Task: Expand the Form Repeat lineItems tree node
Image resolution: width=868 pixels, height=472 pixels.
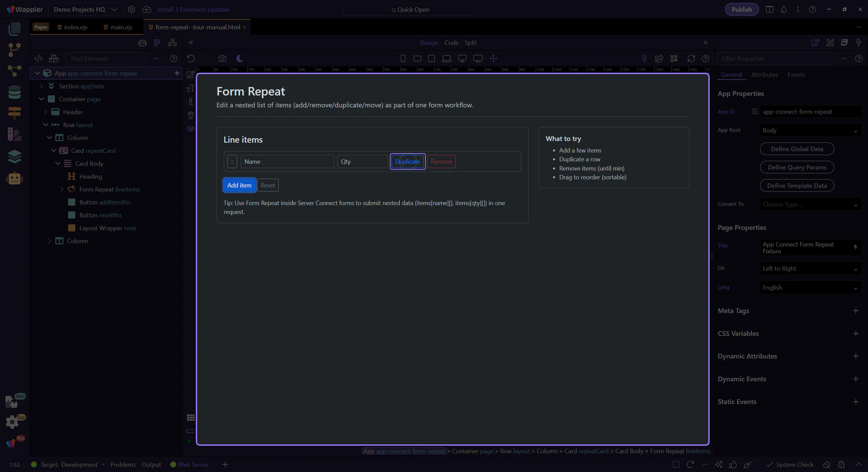Action: point(62,189)
